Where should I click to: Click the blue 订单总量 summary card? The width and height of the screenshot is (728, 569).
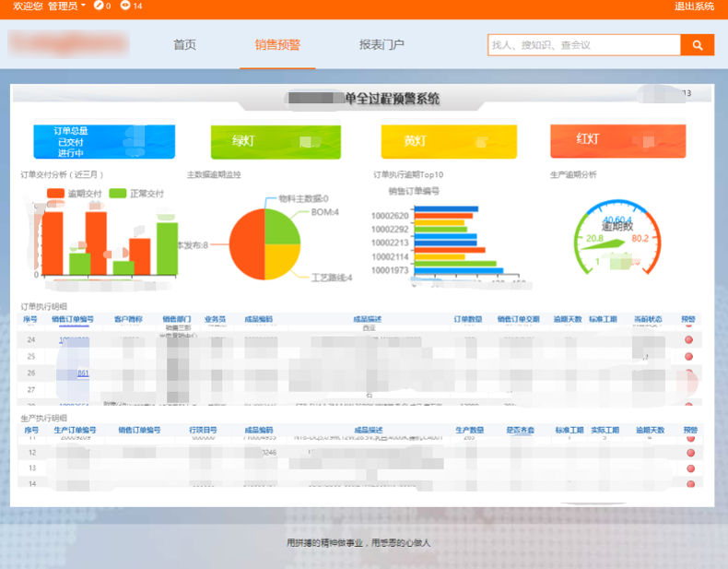click(104, 141)
